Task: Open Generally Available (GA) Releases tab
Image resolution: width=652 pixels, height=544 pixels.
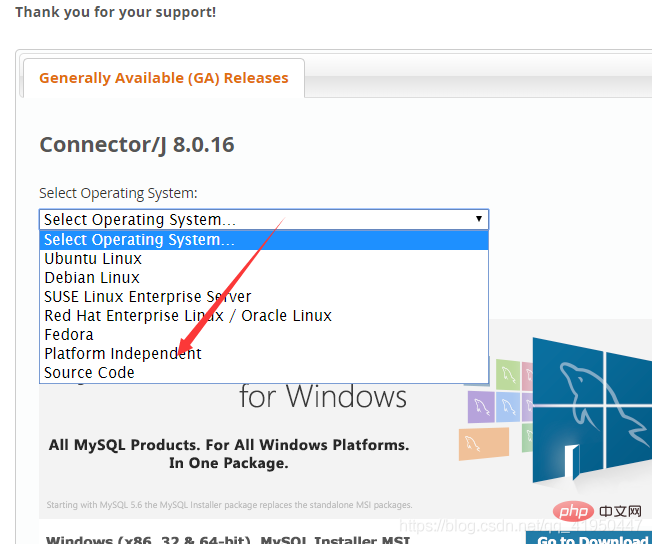Action: 164,78
